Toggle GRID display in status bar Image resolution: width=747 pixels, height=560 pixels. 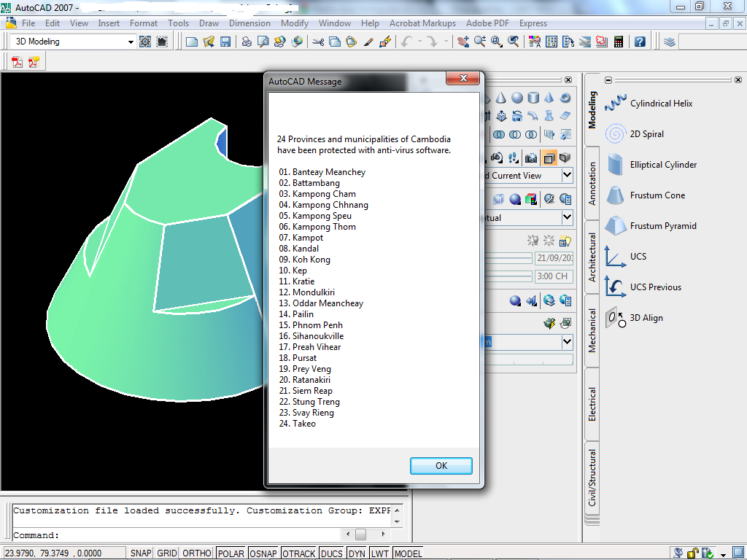(x=167, y=553)
